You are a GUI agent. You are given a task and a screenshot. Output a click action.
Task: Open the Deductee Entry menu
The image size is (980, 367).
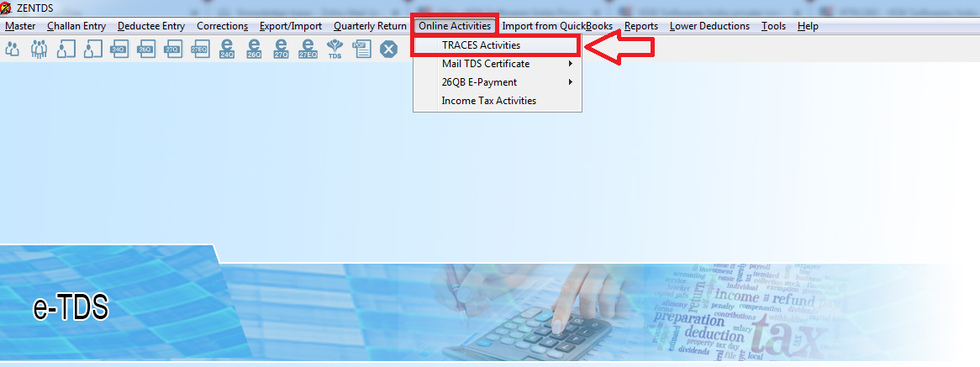coord(151,26)
